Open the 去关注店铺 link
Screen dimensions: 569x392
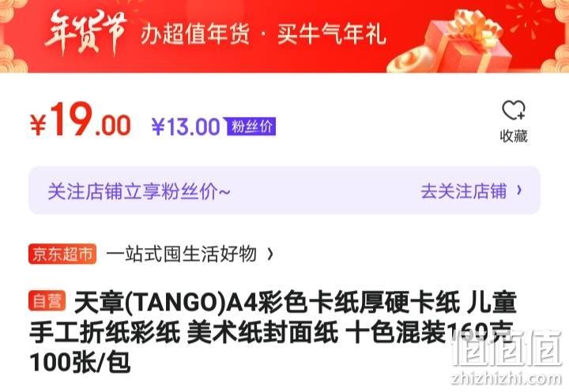[463, 191]
